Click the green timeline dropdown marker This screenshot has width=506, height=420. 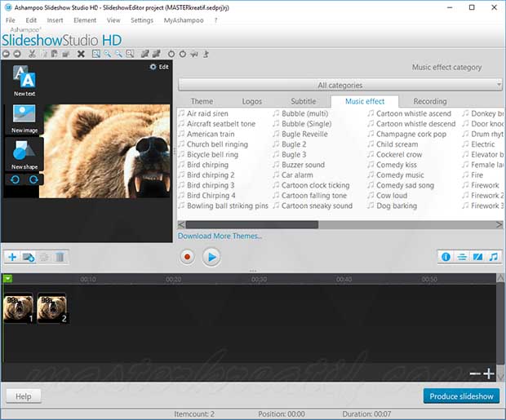click(7, 279)
